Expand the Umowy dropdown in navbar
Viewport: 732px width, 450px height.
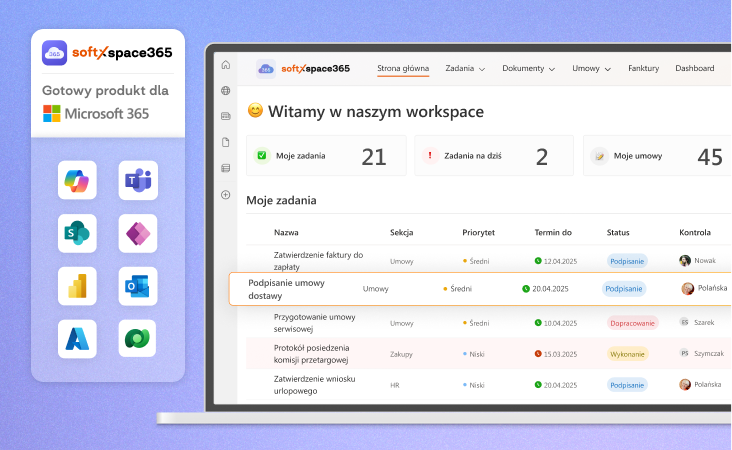592,69
